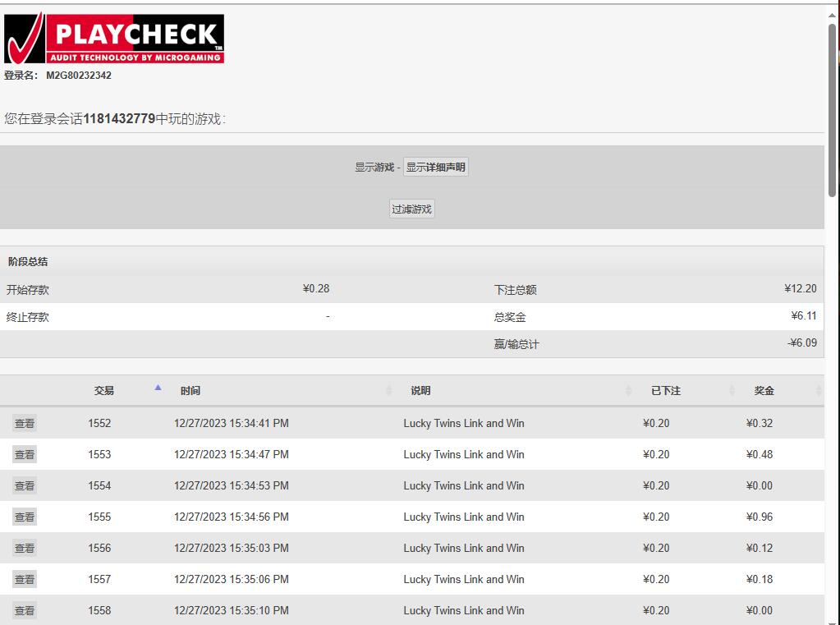The height and width of the screenshot is (625, 840).
Task: Click 查看 on transaction 1554 row
Action: (x=25, y=486)
